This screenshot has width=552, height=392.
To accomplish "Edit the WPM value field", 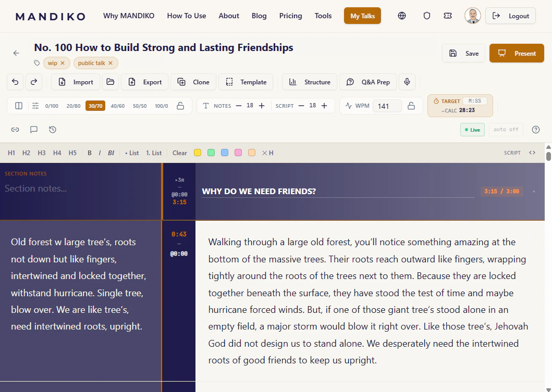I will [x=387, y=106].
